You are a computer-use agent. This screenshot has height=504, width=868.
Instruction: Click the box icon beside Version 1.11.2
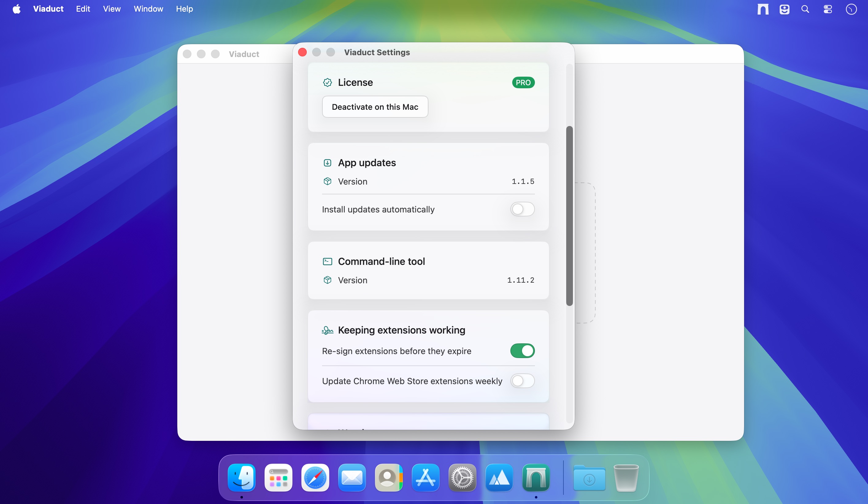coord(327,280)
